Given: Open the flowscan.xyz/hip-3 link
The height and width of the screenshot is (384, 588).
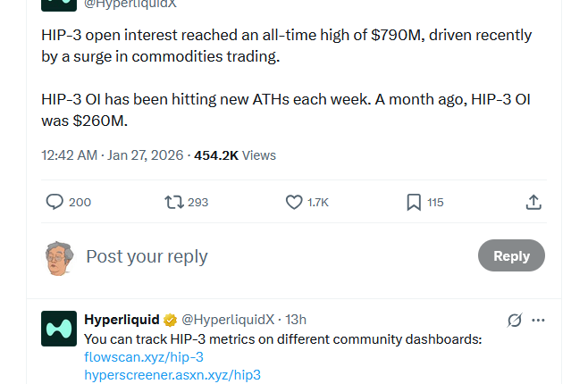Looking at the screenshot, I should (144, 357).
